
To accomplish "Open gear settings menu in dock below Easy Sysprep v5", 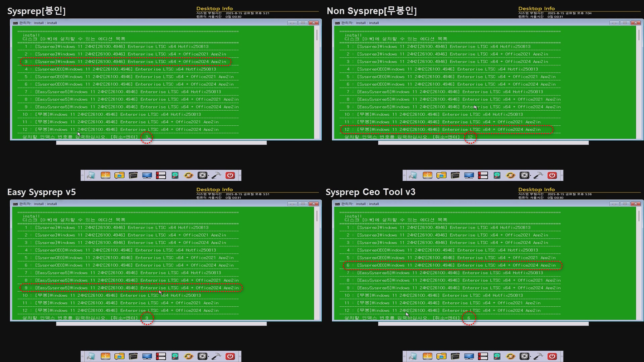I will [x=202, y=356].
